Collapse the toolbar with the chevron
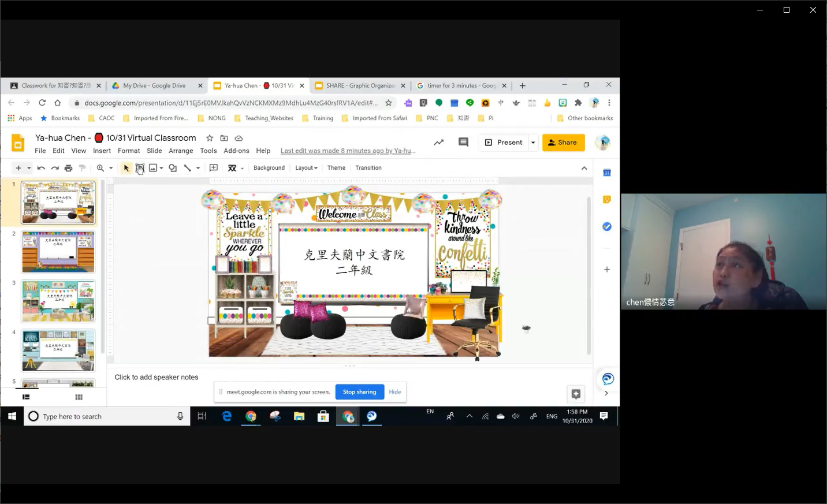The width and height of the screenshot is (827, 504). coord(584,168)
